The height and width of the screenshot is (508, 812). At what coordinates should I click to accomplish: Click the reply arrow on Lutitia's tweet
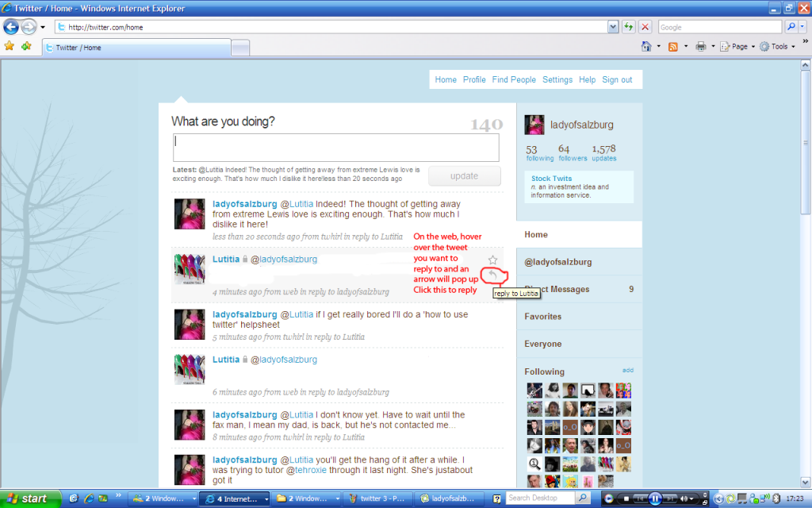[x=493, y=275]
